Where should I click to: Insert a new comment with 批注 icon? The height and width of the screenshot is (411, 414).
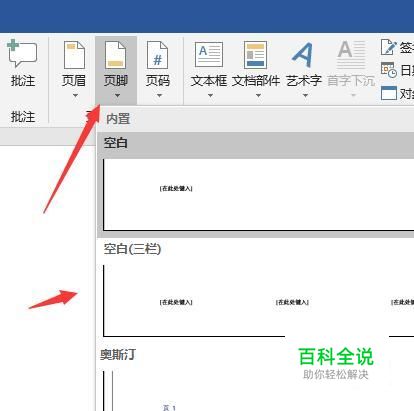tap(22, 54)
